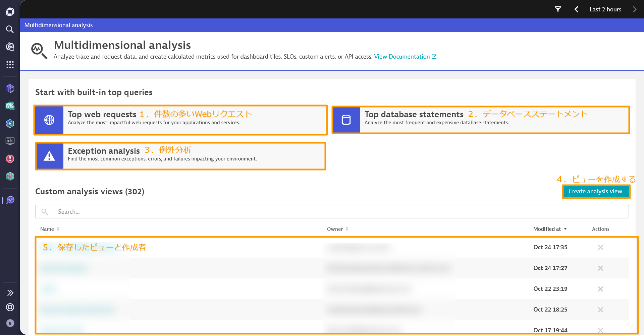Expand the sidebar with double chevron

(10, 293)
